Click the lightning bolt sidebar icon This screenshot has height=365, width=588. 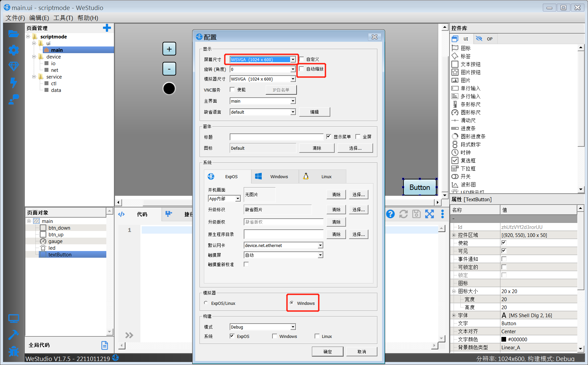[x=13, y=82]
